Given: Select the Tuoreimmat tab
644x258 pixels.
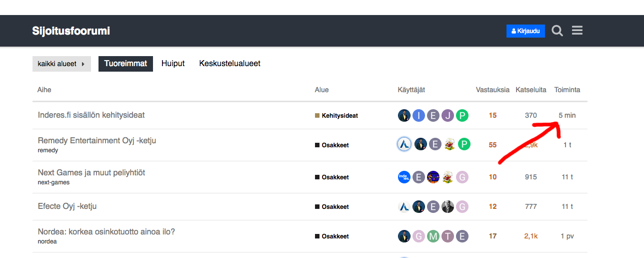Looking at the screenshot, I should point(125,64).
